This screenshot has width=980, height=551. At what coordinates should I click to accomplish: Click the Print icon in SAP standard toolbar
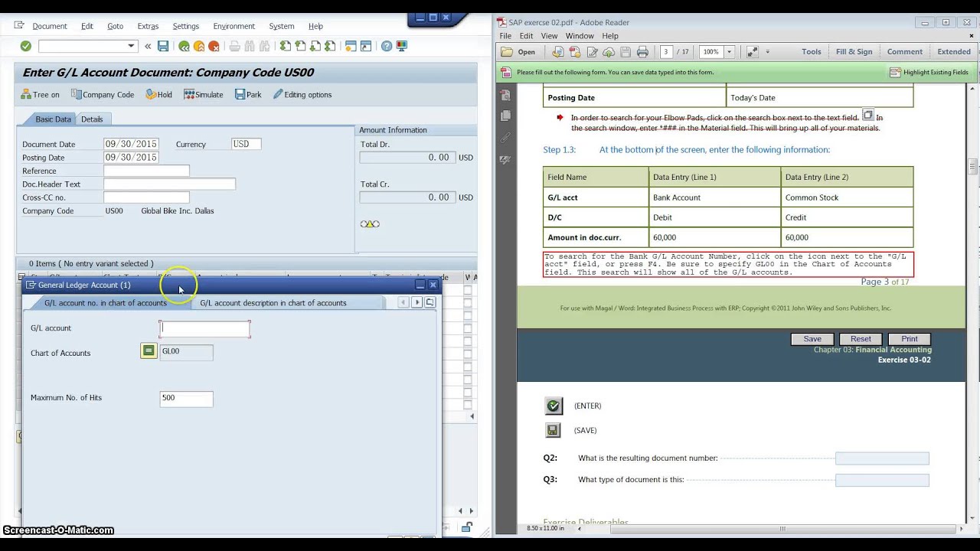click(235, 47)
